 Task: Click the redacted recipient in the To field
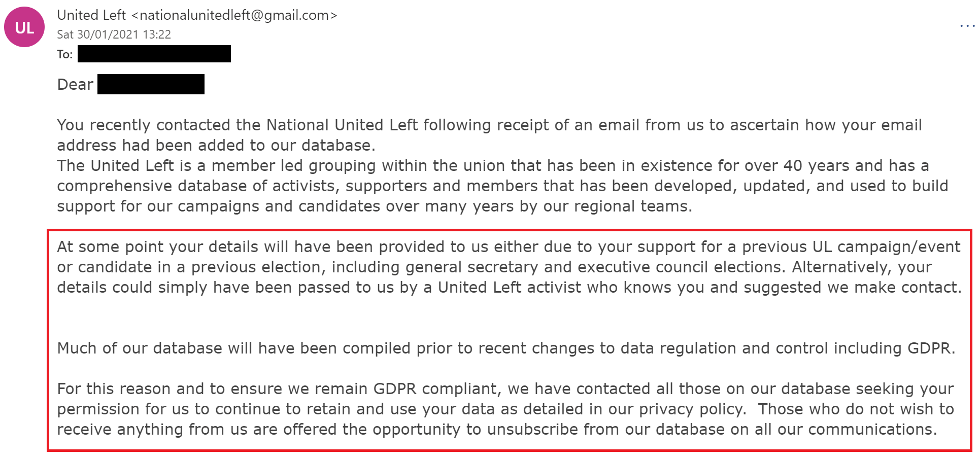coord(154,54)
